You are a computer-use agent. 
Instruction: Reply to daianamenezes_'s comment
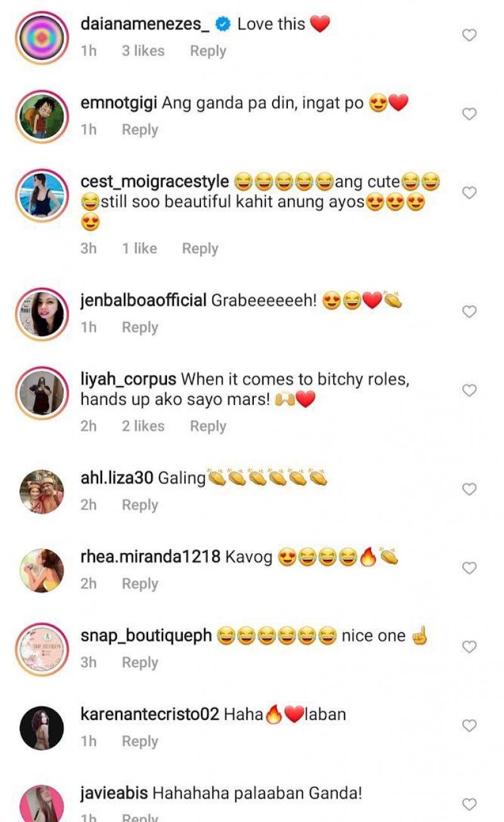point(208,51)
